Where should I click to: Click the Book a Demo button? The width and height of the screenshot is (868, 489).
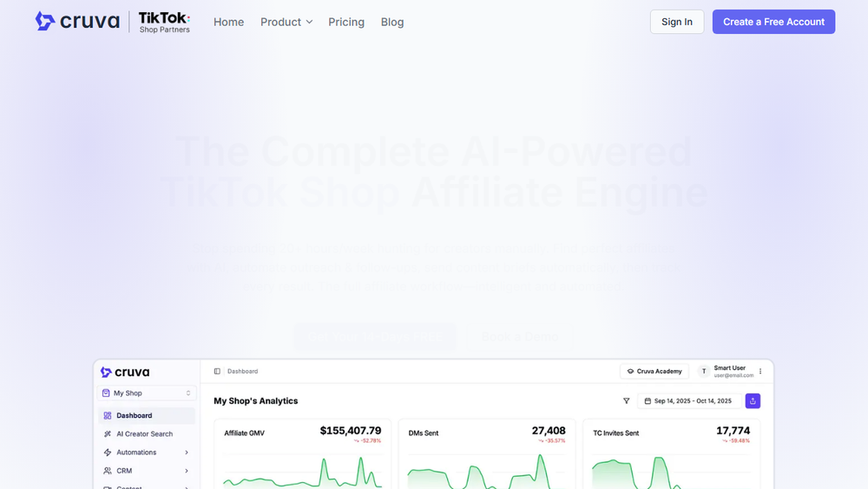click(x=519, y=337)
